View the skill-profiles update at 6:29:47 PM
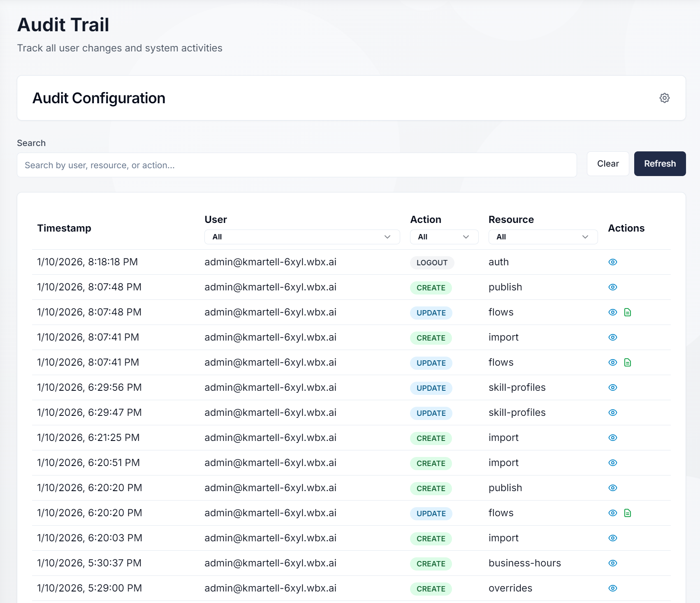The height and width of the screenshot is (603, 700). pos(612,413)
